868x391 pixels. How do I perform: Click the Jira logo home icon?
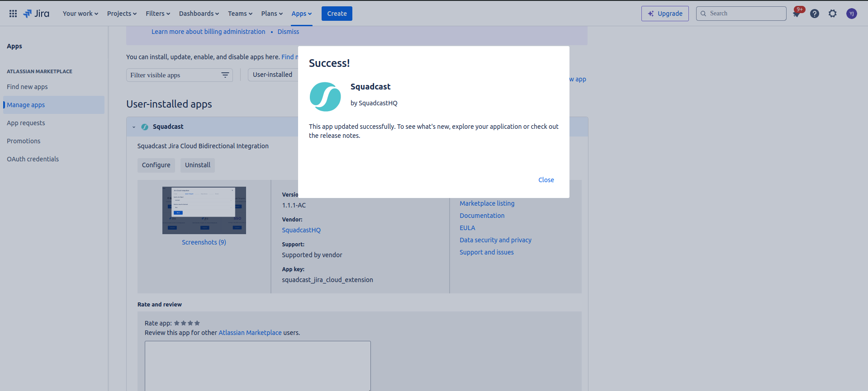point(36,14)
